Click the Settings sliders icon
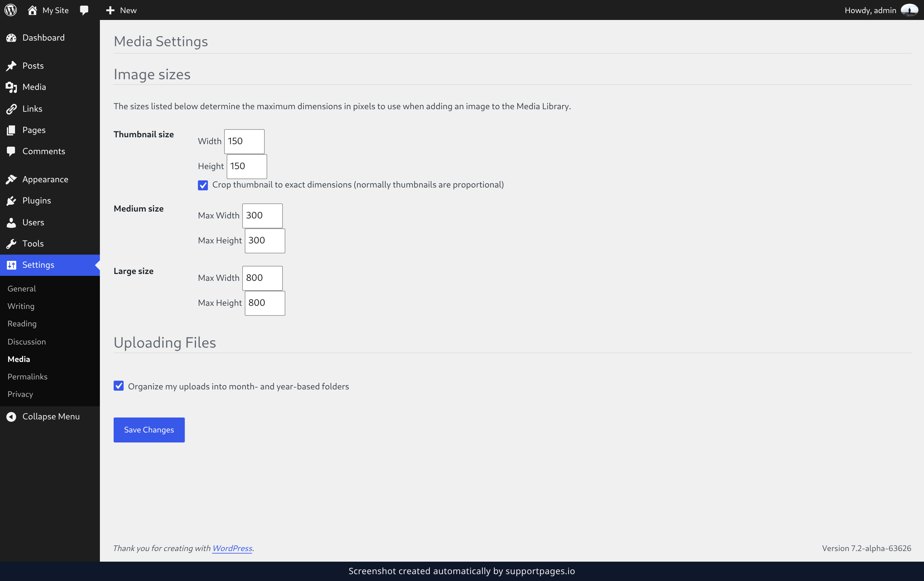 click(x=11, y=265)
